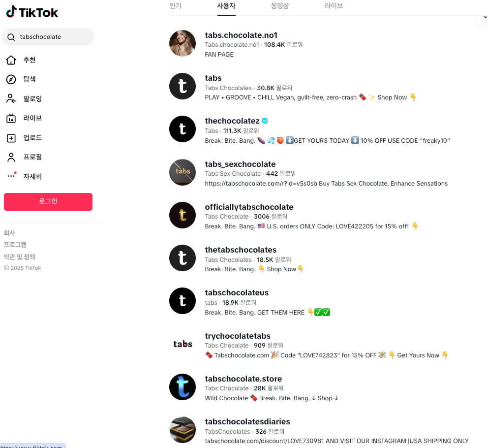
Task: Go to 팔로잉 following icon
Action: point(11,98)
